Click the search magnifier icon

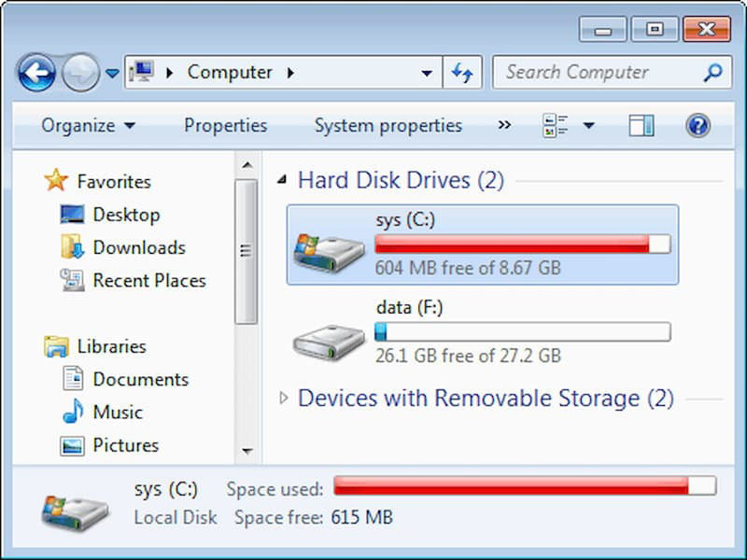point(712,73)
